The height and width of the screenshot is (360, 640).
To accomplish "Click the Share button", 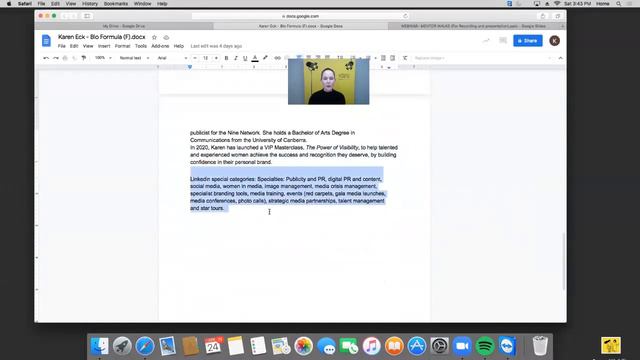I will (528, 41).
